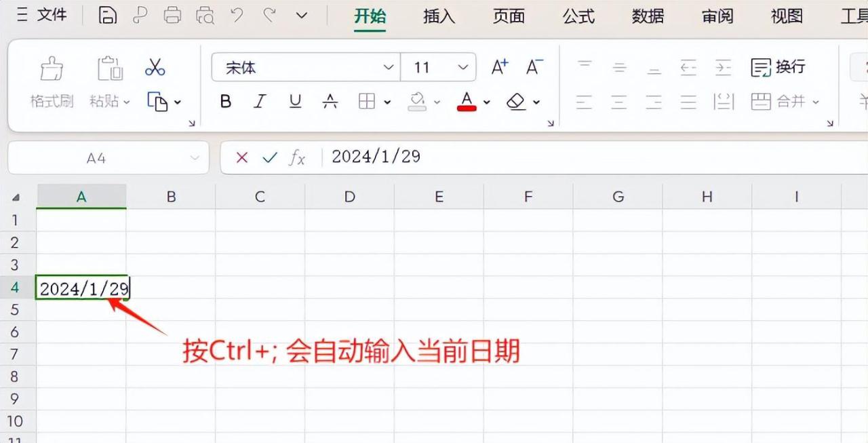The width and height of the screenshot is (868, 443).
Task: Switch to the 视图 tab
Action: [x=787, y=16]
